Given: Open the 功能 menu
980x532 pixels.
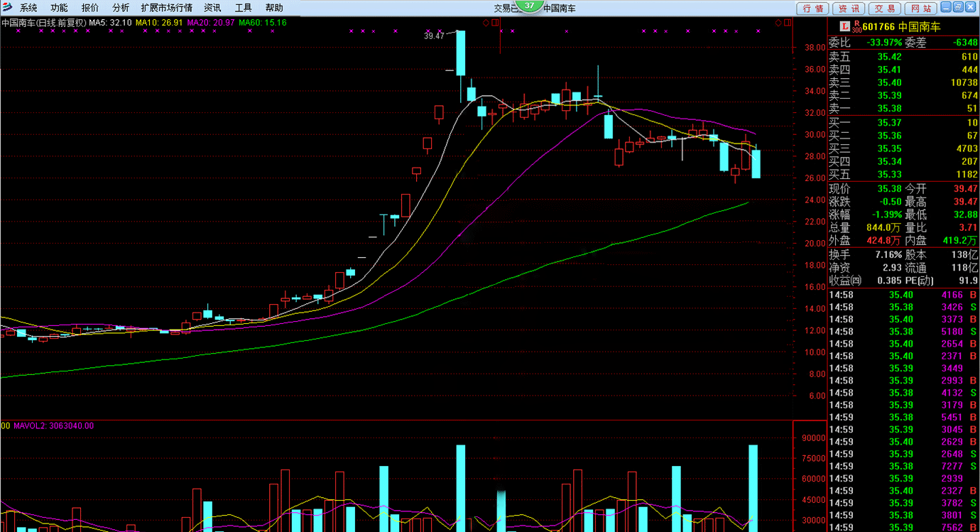Looking at the screenshot, I should tap(59, 8).
